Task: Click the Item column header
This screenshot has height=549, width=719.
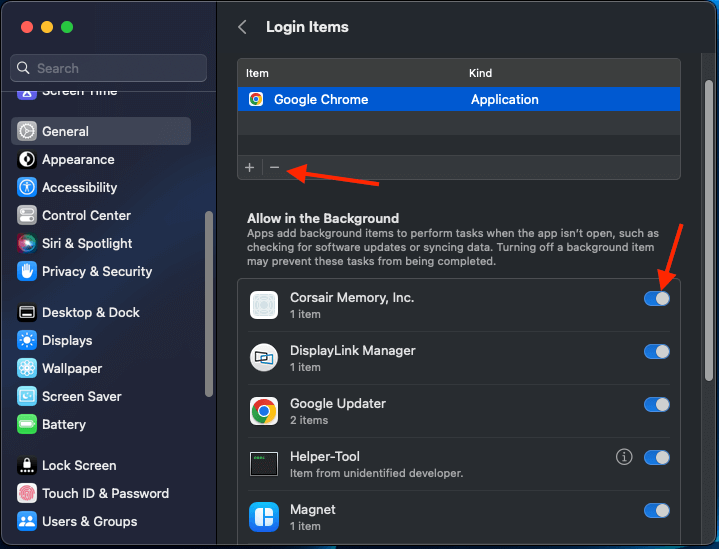Action: click(x=257, y=73)
